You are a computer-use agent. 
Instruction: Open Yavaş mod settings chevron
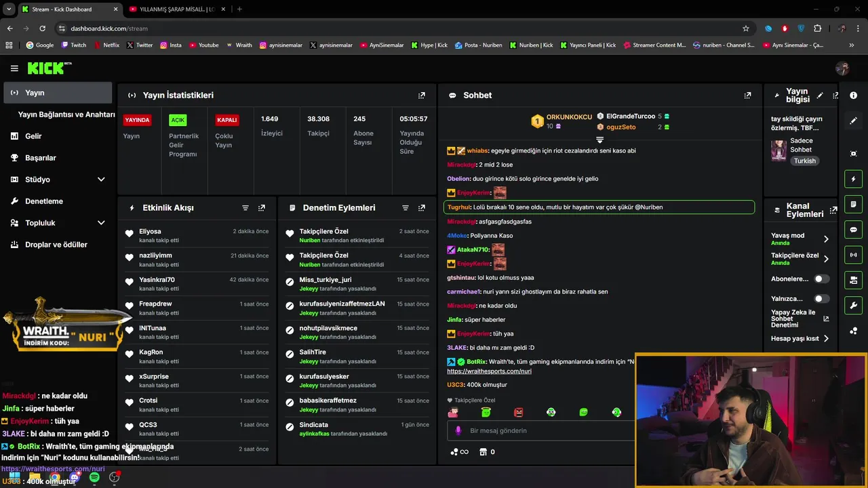point(826,239)
